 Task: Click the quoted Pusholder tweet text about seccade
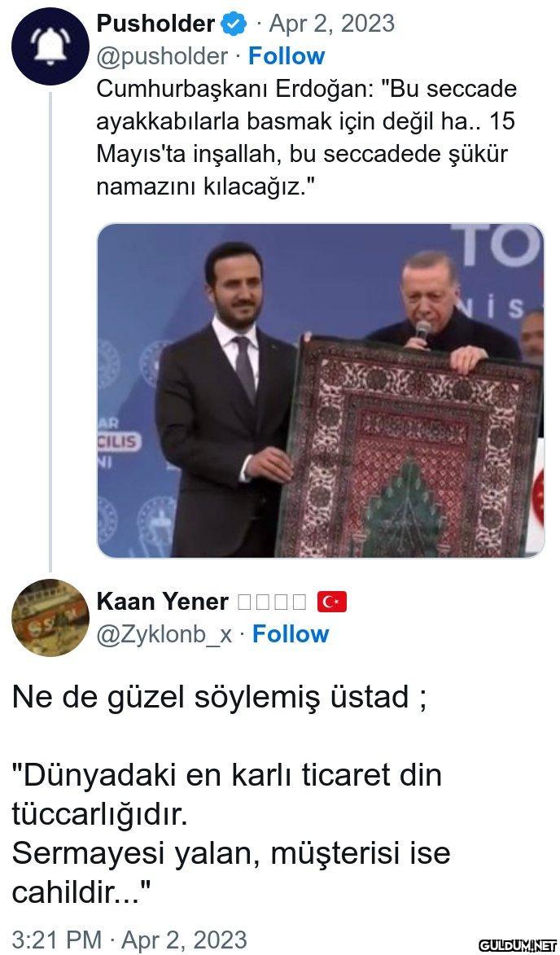[x=307, y=138]
